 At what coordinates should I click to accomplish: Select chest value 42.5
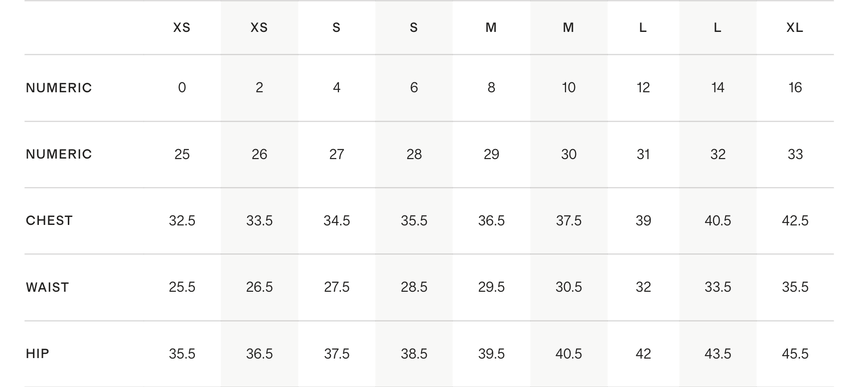795,220
